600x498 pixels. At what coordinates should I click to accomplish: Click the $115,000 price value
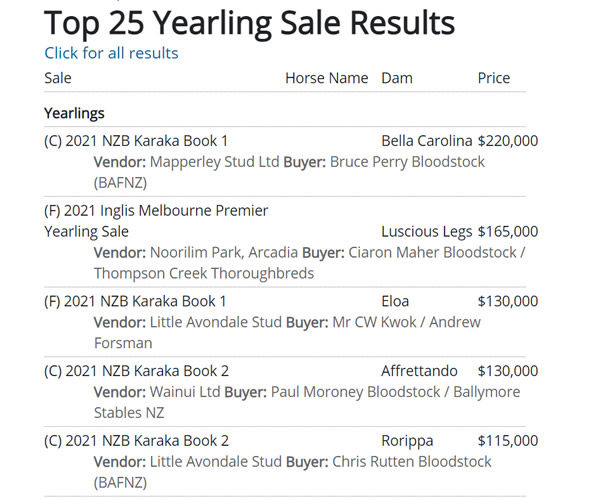pos(507,441)
